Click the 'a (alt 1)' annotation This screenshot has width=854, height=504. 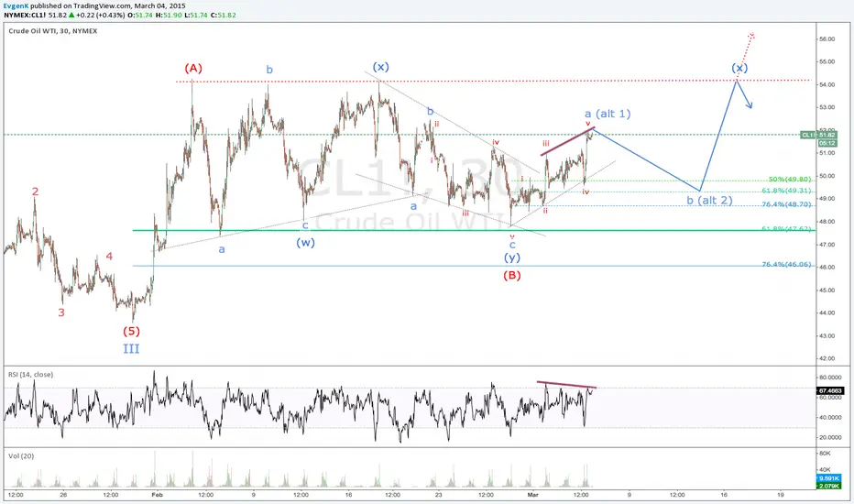(608, 114)
